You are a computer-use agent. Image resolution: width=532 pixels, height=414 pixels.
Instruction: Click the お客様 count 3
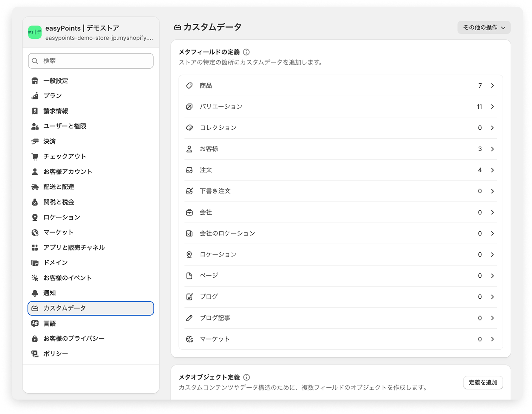[480, 149]
